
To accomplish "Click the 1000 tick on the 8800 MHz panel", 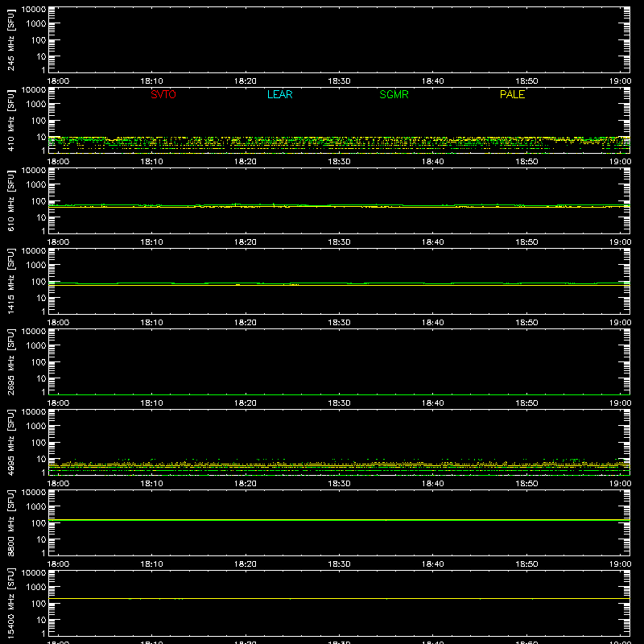I will click(x=36, y=507).
